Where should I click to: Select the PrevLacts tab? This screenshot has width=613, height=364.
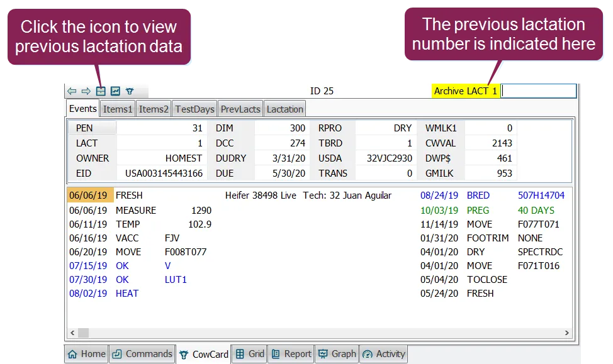pos(240,109)
